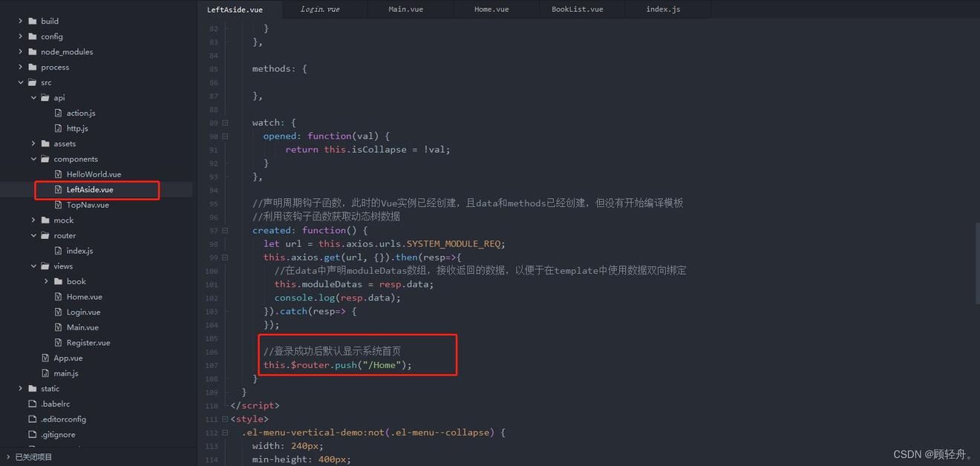Expand the book folder
The width and height of the screenshot is (980, 466).
[46, 282]
